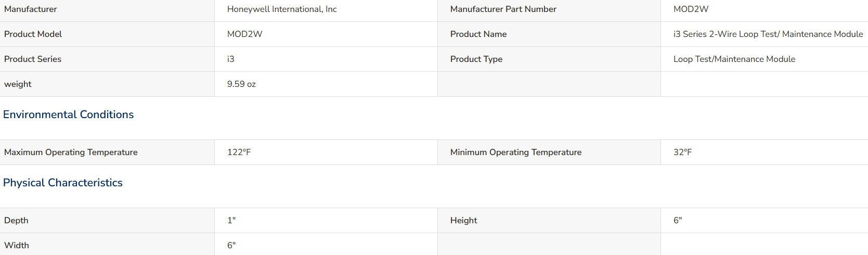The height and width of the screenshot is (255, 868).
Task: Click the Product Name label
Action: click(x=478, y=34)
